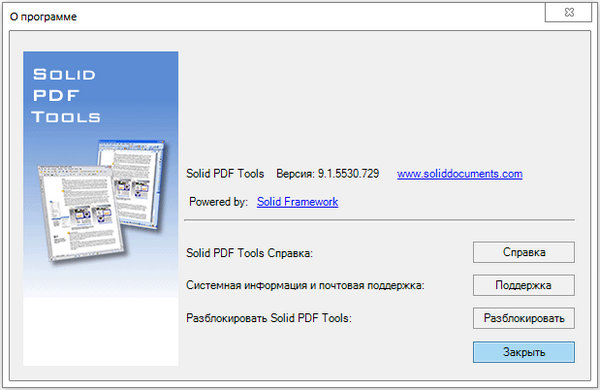This screenshot has height=390, width=600.
Task: Click the Solid PDF Tools product image
Action: [x=101, y=209]
